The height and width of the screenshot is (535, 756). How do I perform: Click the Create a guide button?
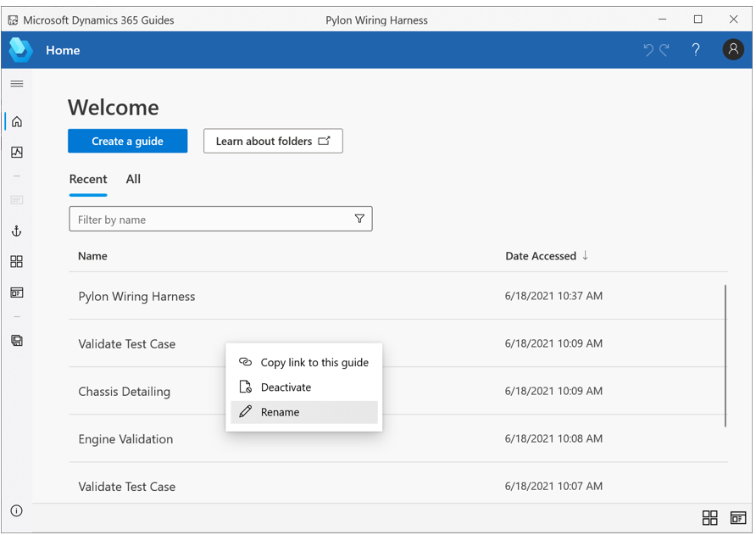coord(128,141)
